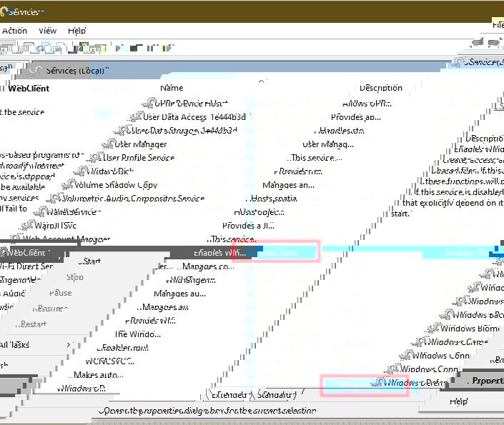Click the Restart Service toolbar icon
504x425 pixels.
(167, 48)
